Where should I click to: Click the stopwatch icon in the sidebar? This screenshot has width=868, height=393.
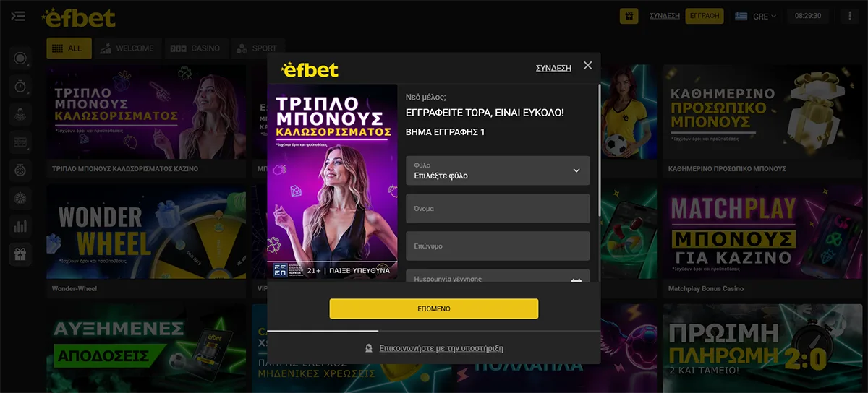[x=20, y=87]
